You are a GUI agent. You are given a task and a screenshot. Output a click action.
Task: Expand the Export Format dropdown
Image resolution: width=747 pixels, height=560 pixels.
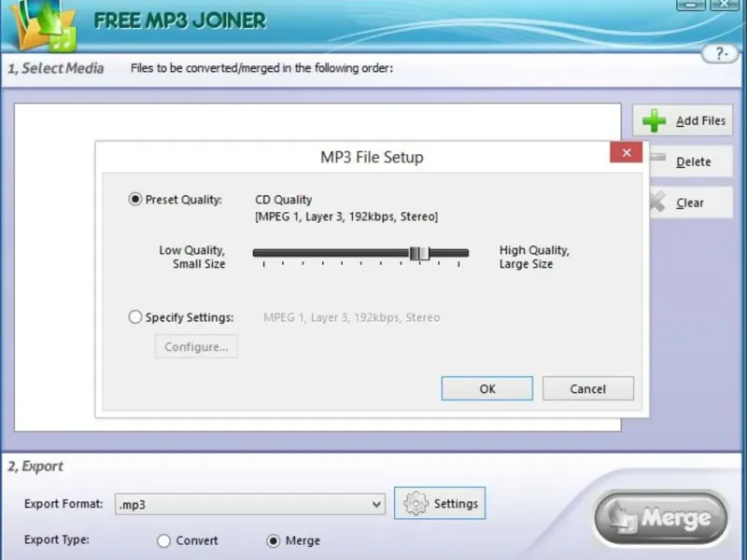376,504
